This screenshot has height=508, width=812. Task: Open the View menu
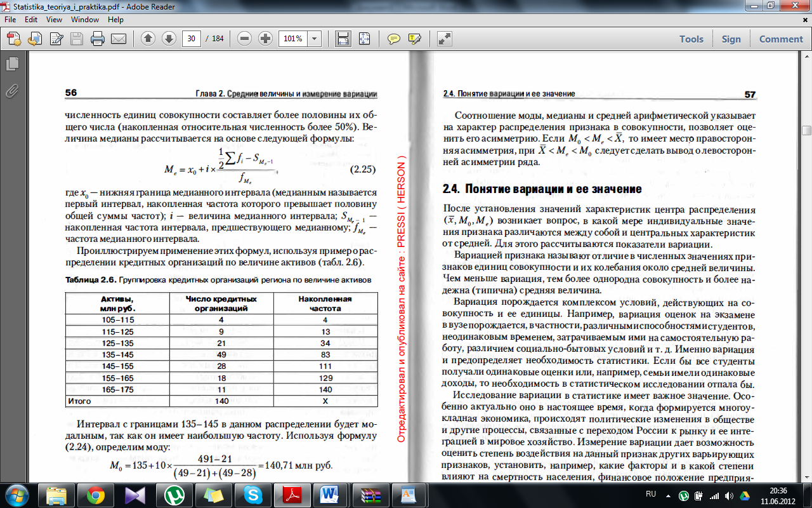coord(55,20)
